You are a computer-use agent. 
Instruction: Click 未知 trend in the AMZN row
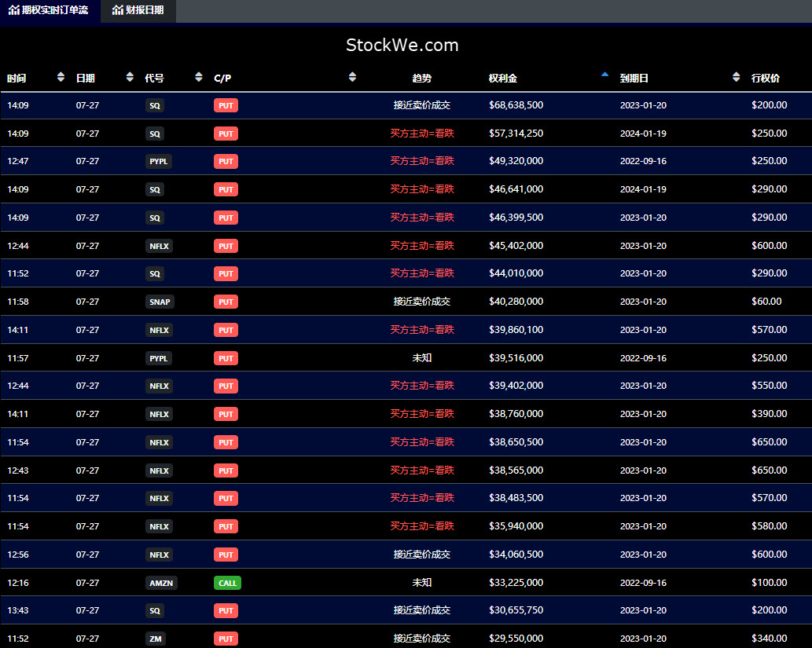pos(421,582)
